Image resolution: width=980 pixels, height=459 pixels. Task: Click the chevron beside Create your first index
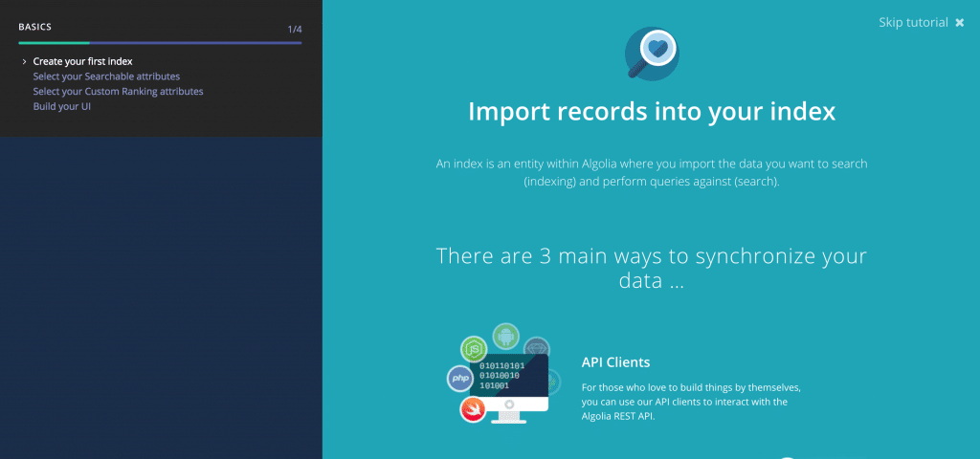click(24, 61)
